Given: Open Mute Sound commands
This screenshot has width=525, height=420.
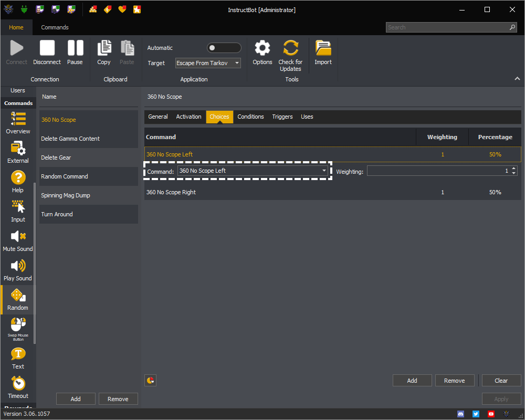Looking at the screenshot, I should click(18, 240).
